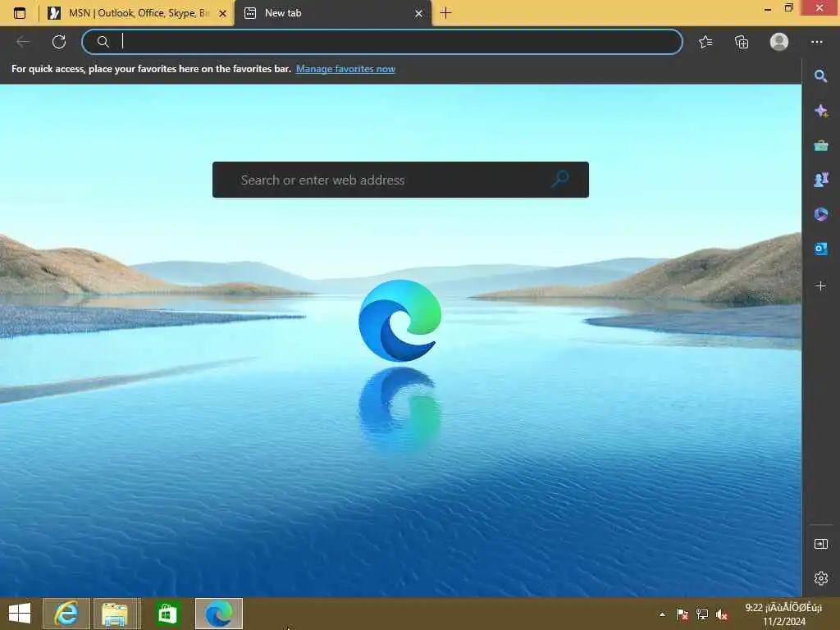Screen dimensions: 840x630
Task: Open sidebar Microsoft 365 icon
Action: click(820, 214)
